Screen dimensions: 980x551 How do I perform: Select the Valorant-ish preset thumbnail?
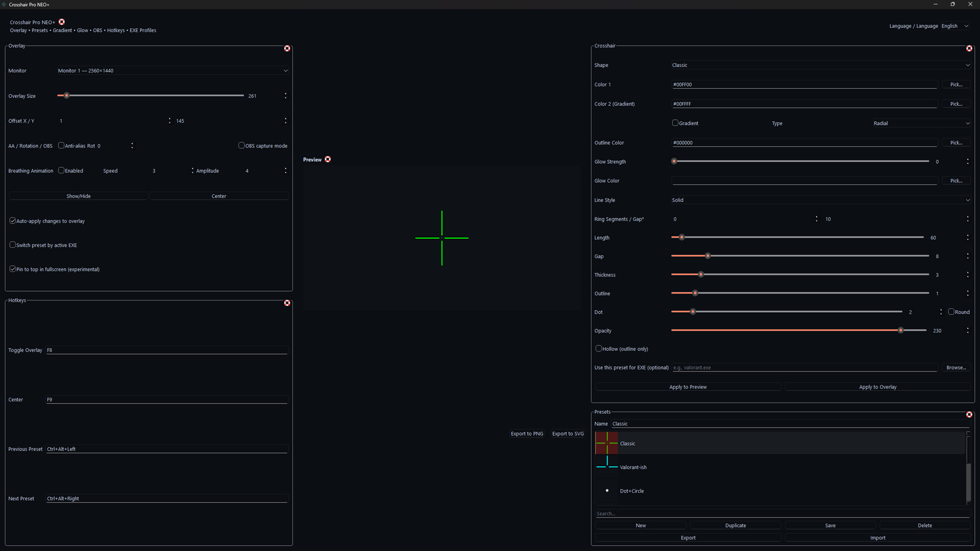click(x=606, y=466)
